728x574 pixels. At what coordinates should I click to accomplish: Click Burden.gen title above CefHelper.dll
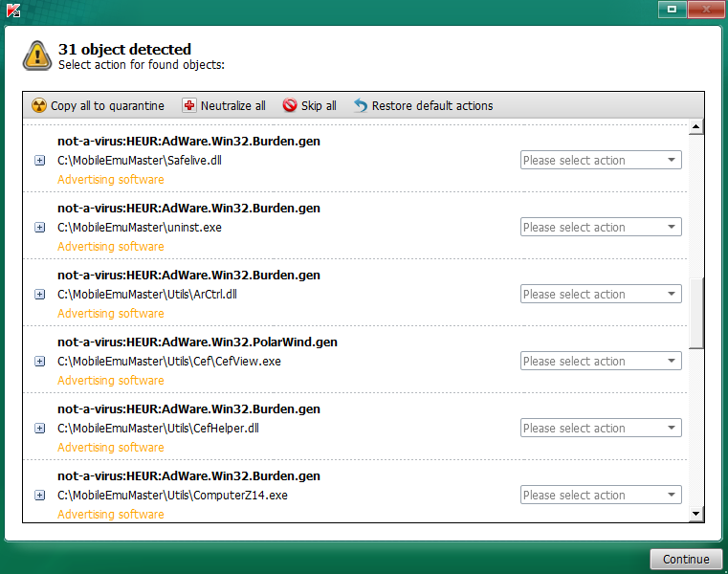[189, 408]
